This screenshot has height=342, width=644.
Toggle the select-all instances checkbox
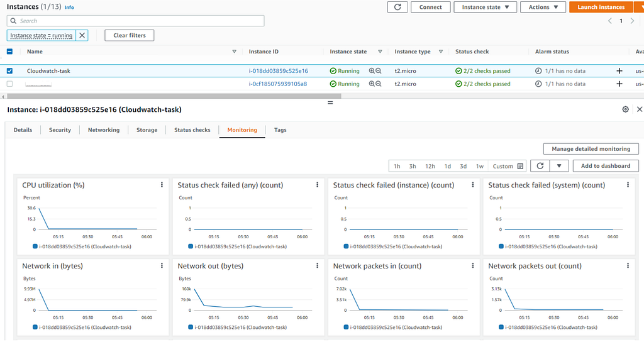tap(9, 52)
